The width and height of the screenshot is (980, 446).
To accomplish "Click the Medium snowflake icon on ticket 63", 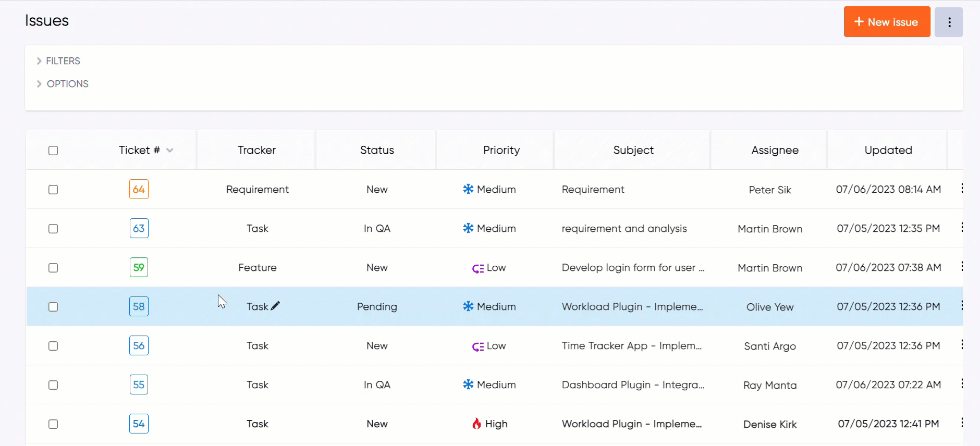I will click(468, 228).
